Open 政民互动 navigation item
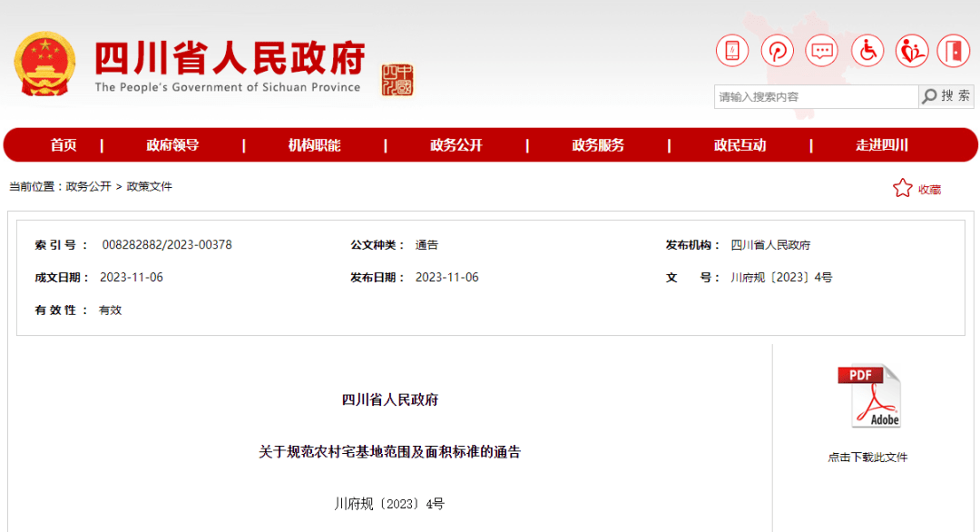The image size is (980, 532). 740,145
